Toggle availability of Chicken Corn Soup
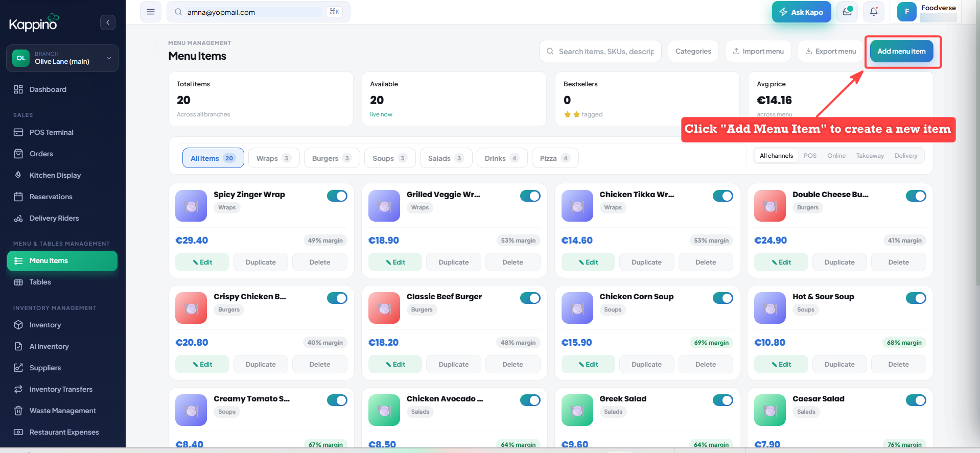The image size is (980, 453). [723, 298]
